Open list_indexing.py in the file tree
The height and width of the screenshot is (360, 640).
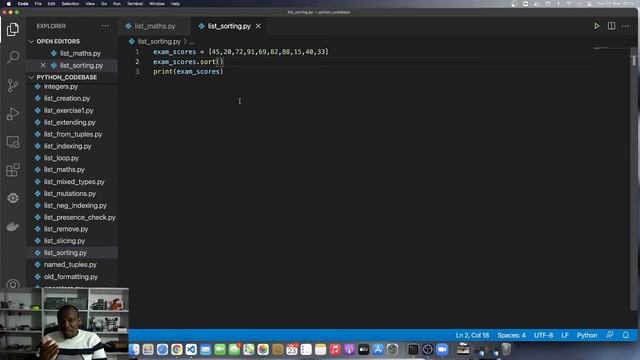tap(67, 146)
